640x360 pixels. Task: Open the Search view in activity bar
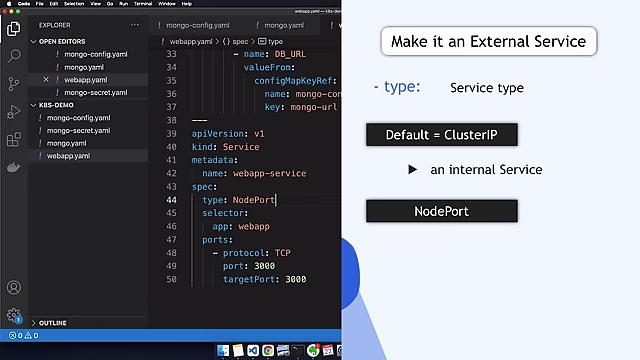coord(14,56)
